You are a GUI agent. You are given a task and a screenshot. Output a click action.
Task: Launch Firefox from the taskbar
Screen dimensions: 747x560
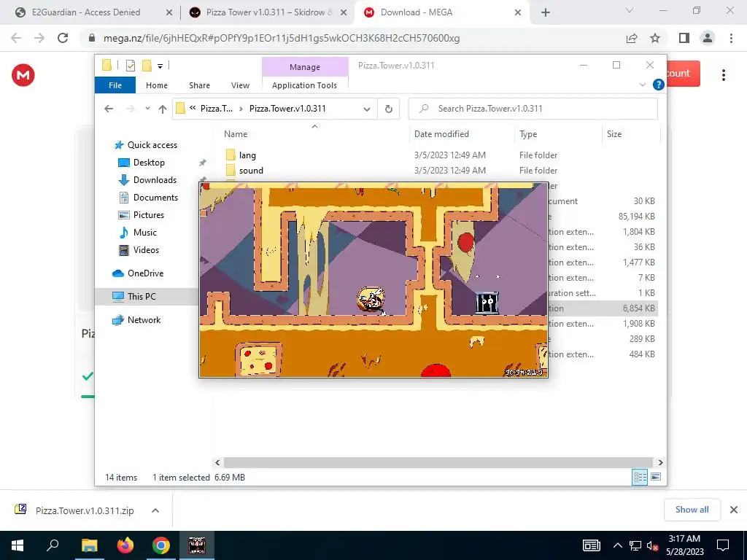pyautogui.click(x=125, y=545)
